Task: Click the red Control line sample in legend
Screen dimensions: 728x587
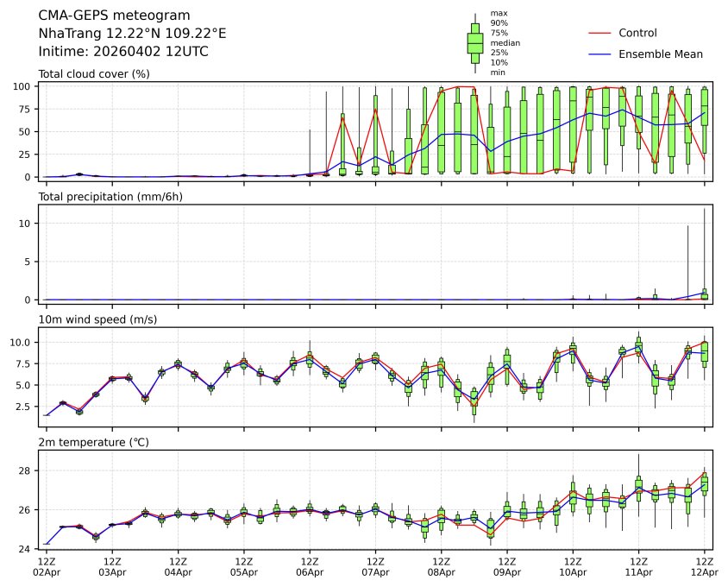Action: (x=599, y=33)
